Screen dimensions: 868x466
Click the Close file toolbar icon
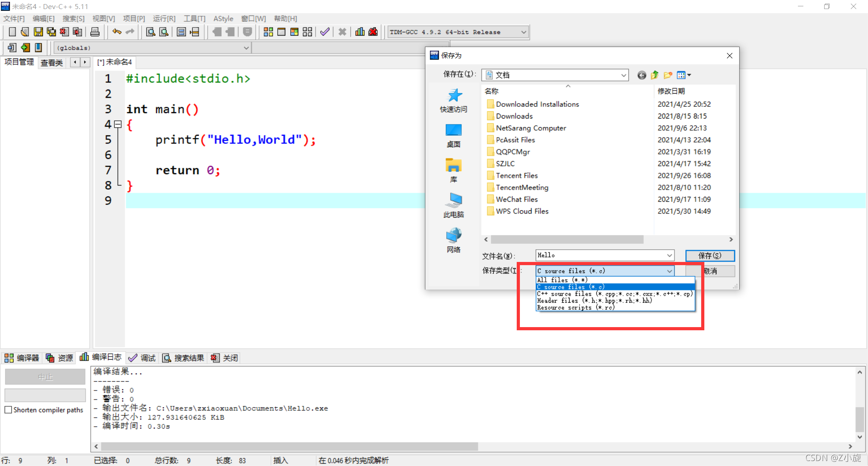pos(65,32)
